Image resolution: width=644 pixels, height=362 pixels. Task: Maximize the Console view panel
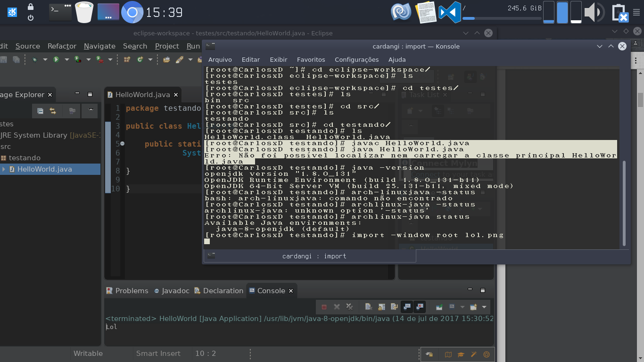482,290
